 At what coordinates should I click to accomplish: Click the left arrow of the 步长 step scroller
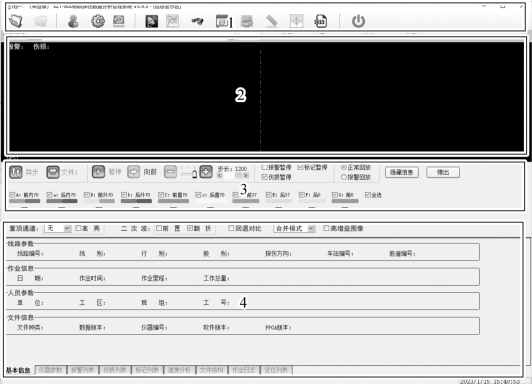[220, 176]
